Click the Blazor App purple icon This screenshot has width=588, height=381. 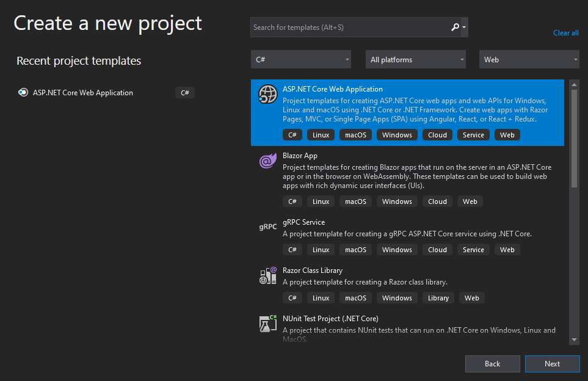[268, 161]
